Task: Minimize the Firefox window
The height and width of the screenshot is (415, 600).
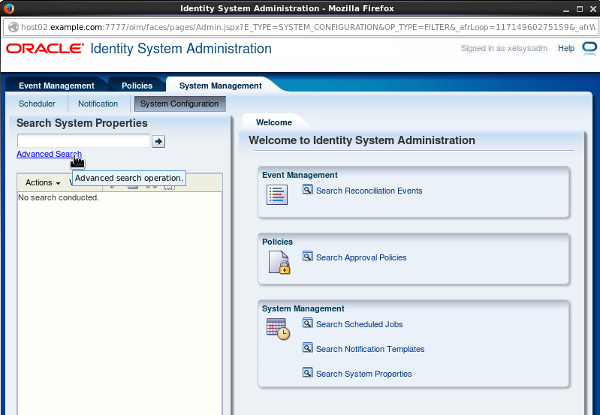Action: pyautogui.click(x=566, y=9)
